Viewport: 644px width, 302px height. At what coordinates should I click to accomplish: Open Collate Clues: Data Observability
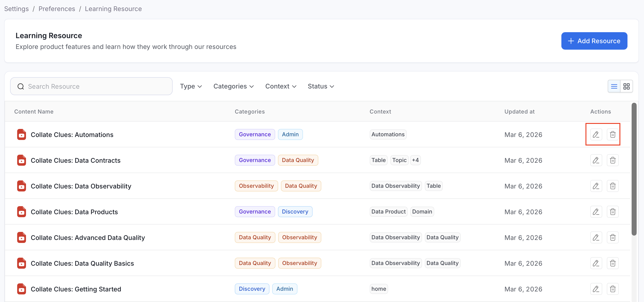(x=81, y=186)
